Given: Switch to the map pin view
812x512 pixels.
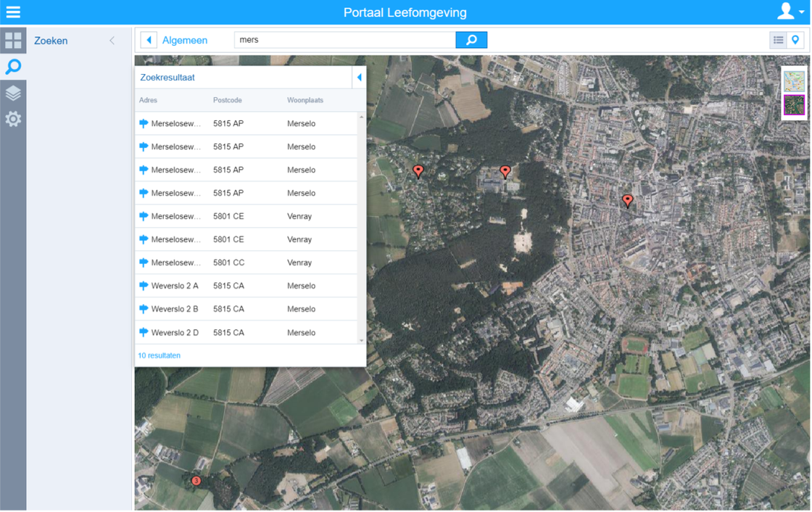Looking at the screenshot, I should tap(795, 40).
